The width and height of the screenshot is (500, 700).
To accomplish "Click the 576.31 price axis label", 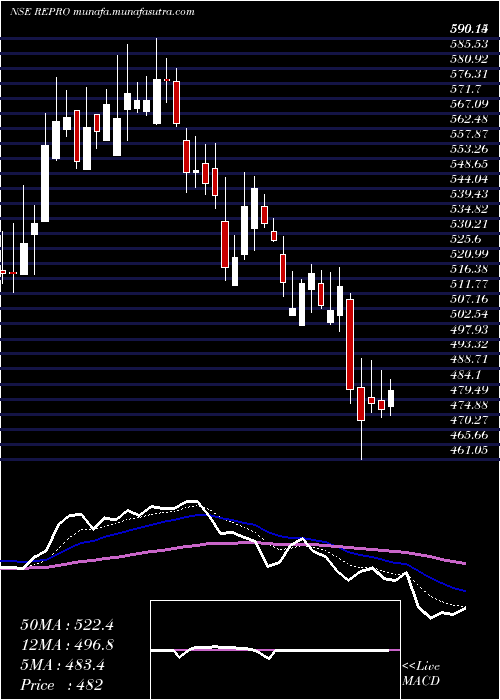I will tap(468, 74).
